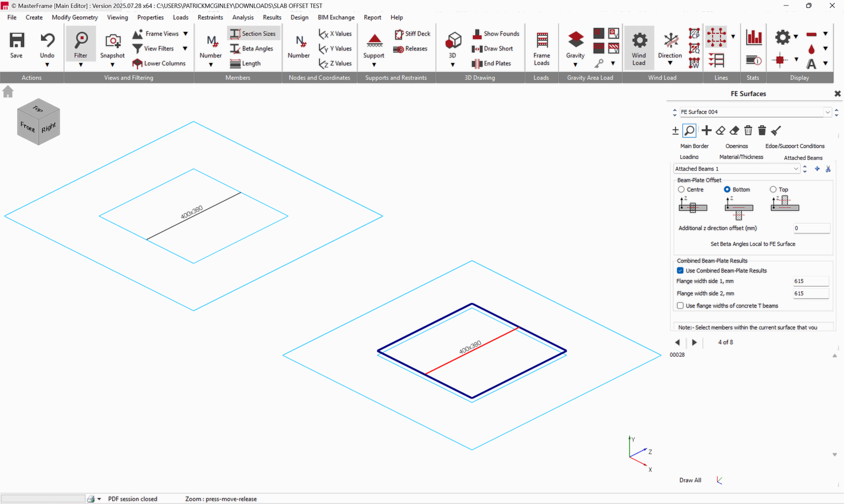Viewport: 844px width, 504px height.
Task: Uncheck Use Combined Beam-Plate Results
Action: coord(680,271)
